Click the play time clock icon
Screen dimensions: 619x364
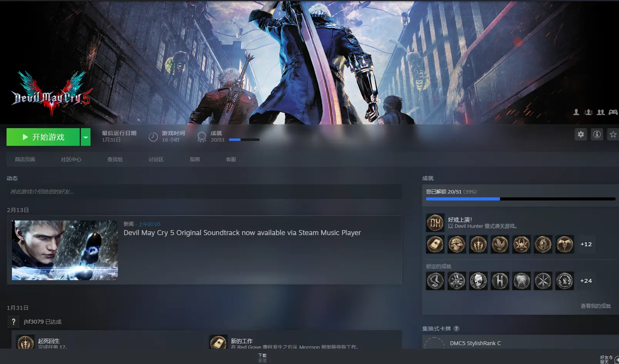153,137
